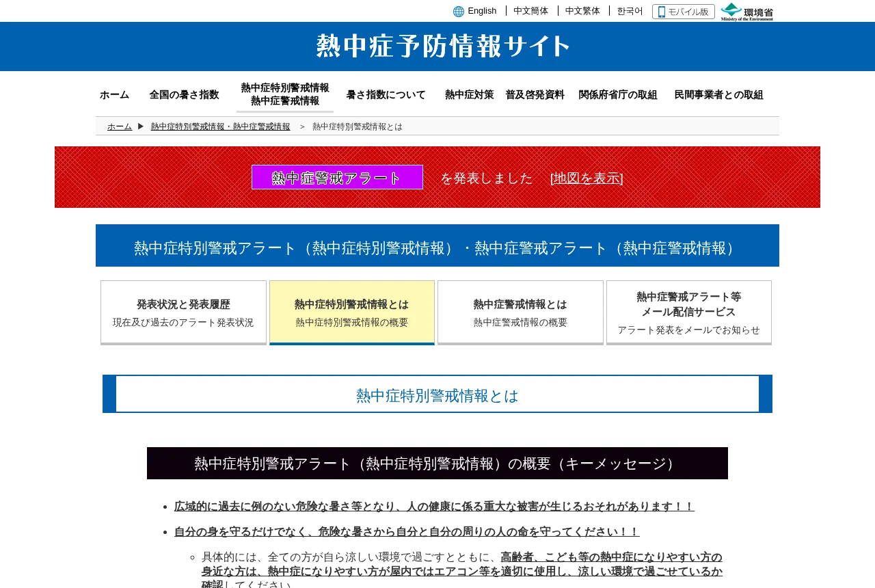
Task: Open the 暑さ指数について menu item
Action: tap(386, 95)
